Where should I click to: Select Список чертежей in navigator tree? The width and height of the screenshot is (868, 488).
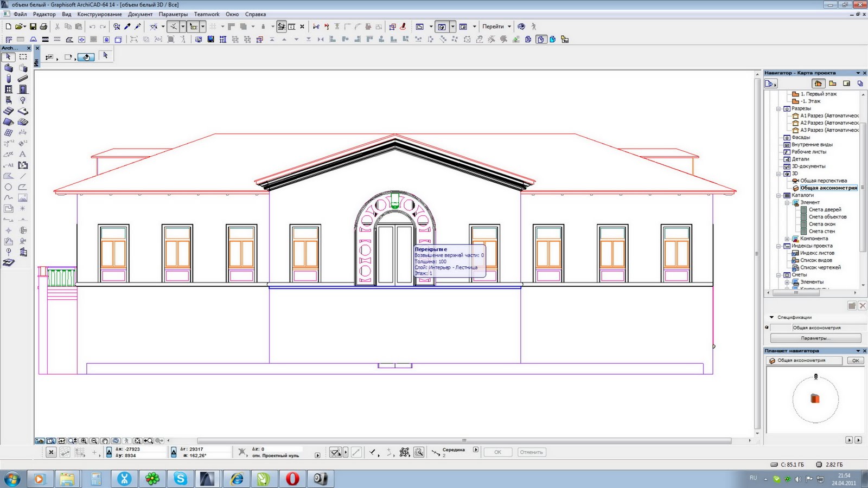820,267
